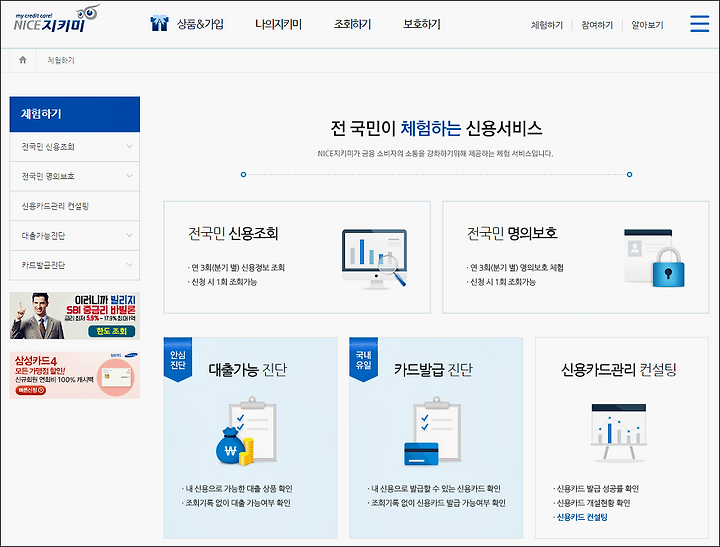Click the 신용카드 컨설팅 blue link

tap(582, 517)
